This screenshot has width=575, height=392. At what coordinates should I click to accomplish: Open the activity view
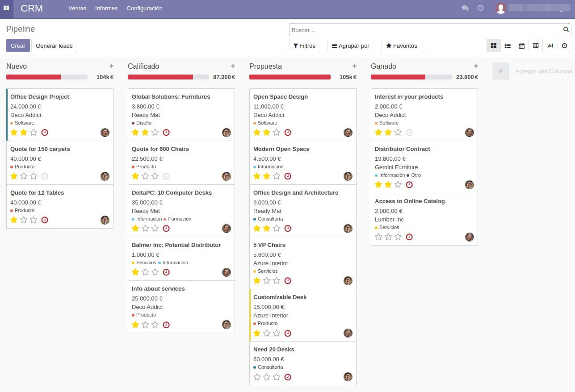coord(564,45)
